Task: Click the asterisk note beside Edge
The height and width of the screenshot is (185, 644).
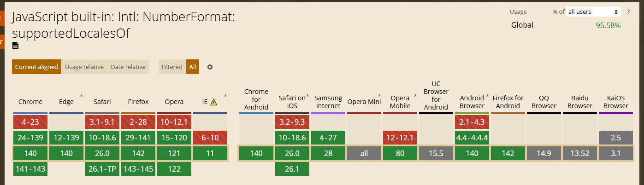Action: [82, 96]
